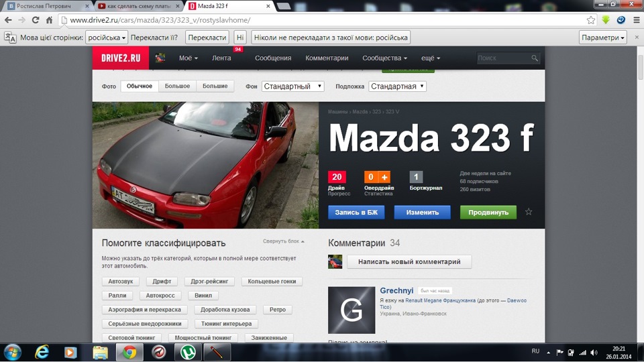Click the volume speaker tray icon
The height and width of the screenshot is (362, 644).
click(x=594, y=352)
